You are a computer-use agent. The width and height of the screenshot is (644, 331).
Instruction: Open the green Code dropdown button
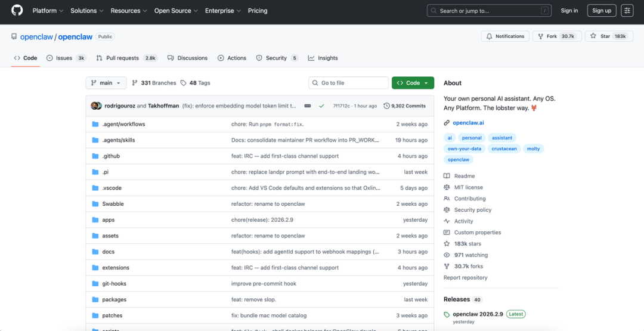pos(413,83)
